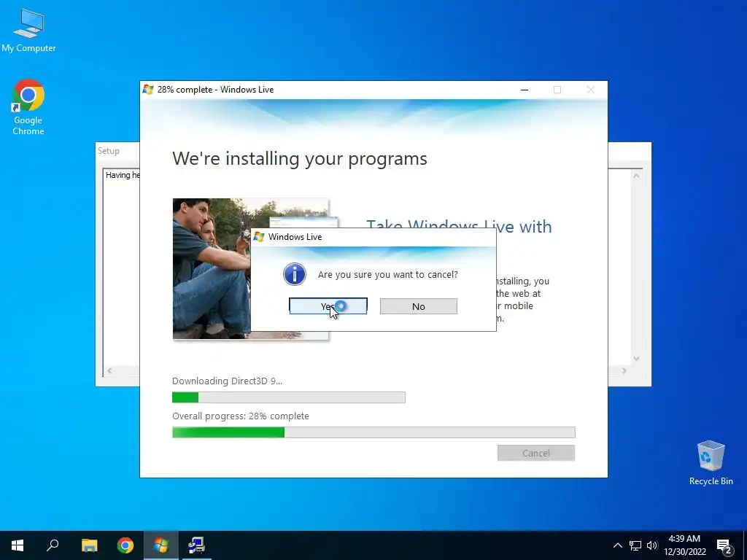Open My Computer desktop icon
The height and width of the screenshot is (560, 747).
tap(28, 31)
